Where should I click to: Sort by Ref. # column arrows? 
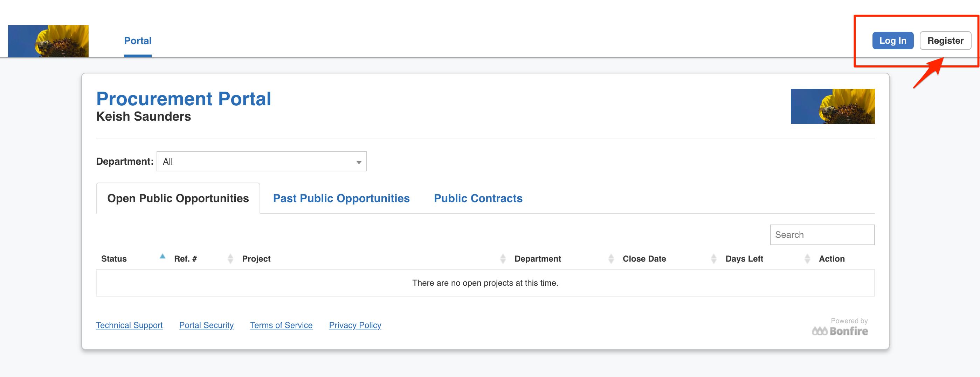pyautogui.click(x=230, y=259)
